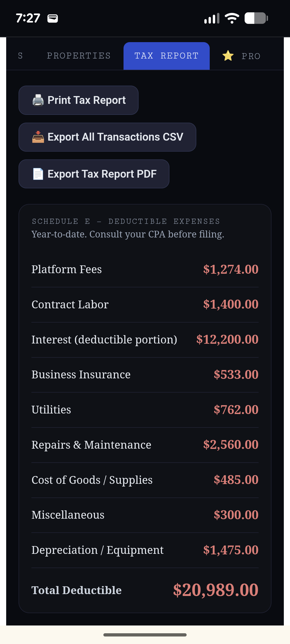
Task: Tap the Repairs & Maintenance amount
Action: coord(231,445)
